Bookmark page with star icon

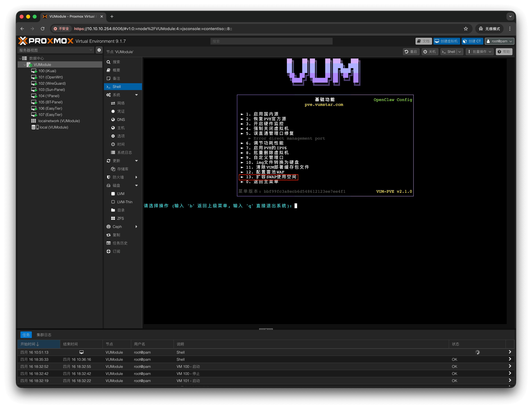(x=466, y=29)
